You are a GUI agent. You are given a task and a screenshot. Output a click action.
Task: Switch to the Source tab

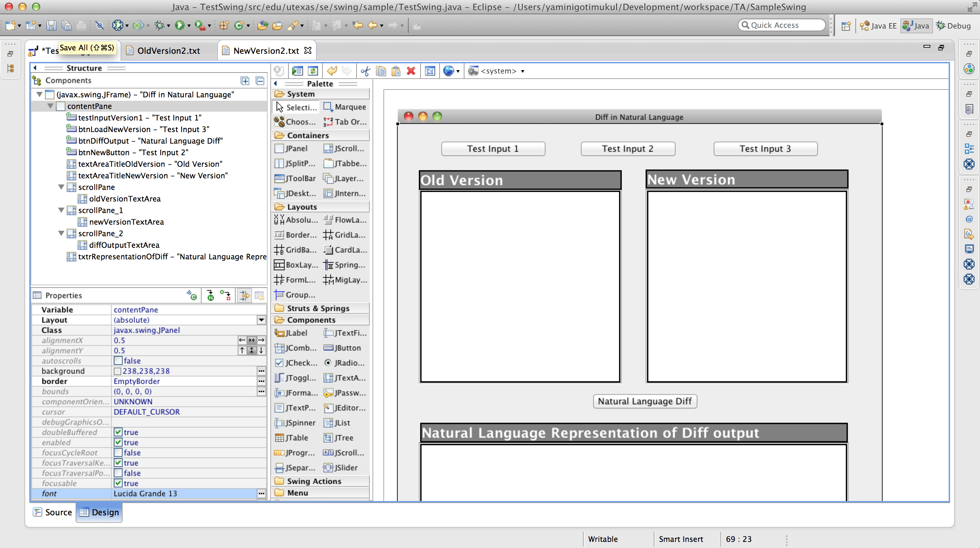[52, 512]
